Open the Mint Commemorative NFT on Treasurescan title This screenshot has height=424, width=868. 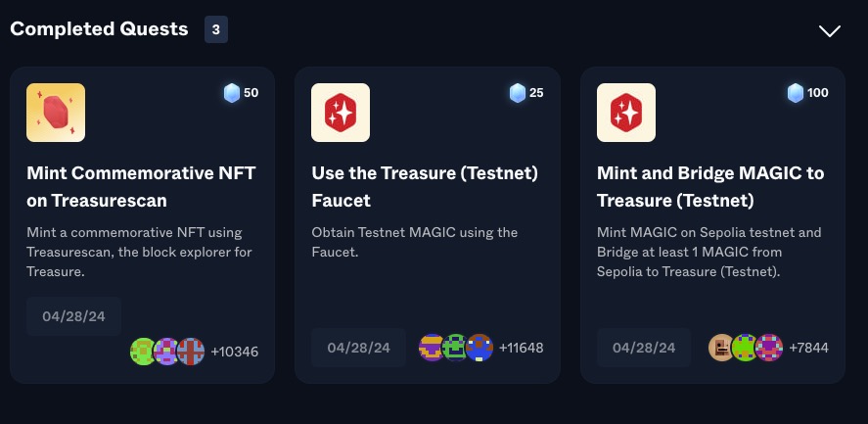[x=141, y=187]
